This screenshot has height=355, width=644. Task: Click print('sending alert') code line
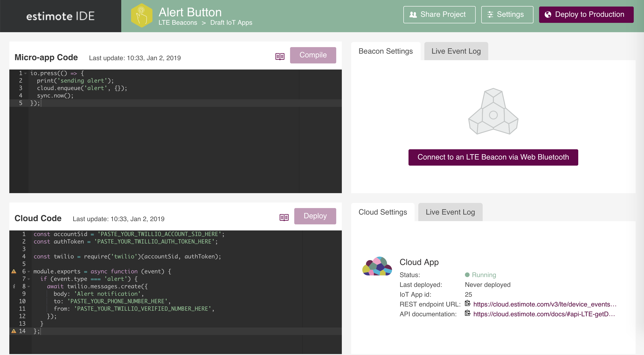75,80
